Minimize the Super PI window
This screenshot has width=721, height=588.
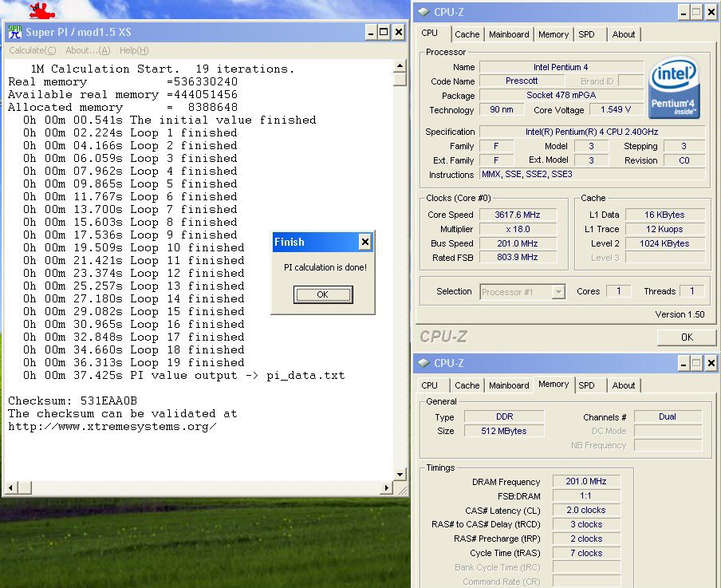[371, 32]
